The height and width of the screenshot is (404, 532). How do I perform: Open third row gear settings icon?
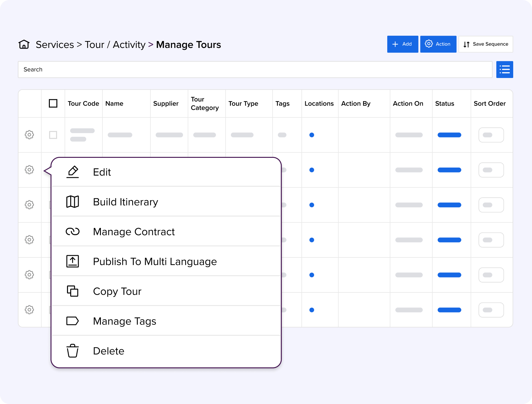[x=29, y=205]
